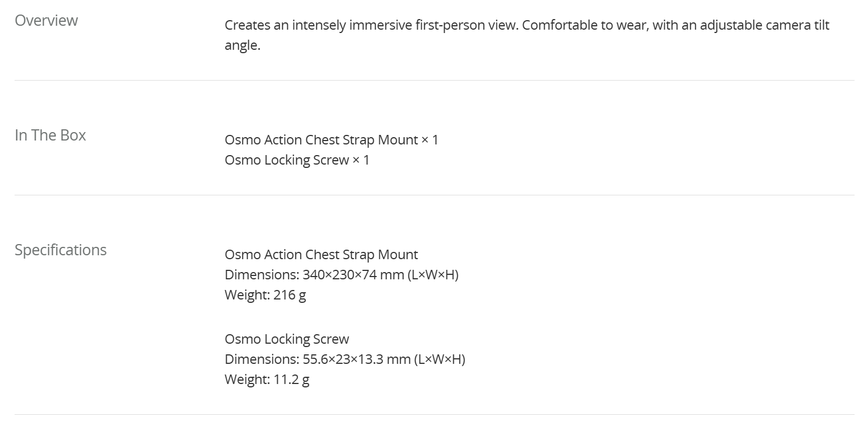Click the divider line below the Specifications section
The height and width of the screenshot is (426, 868).
pyautogui.click(x=434, y=414)
